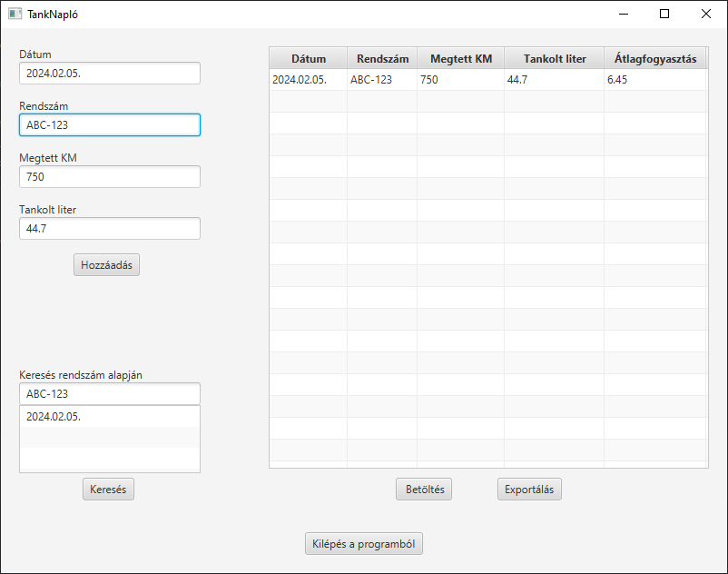Image resolution: width=728 pixels, height=574 pixels.
Task: Maximize the TankNapló window
Action: pos(664,14)
